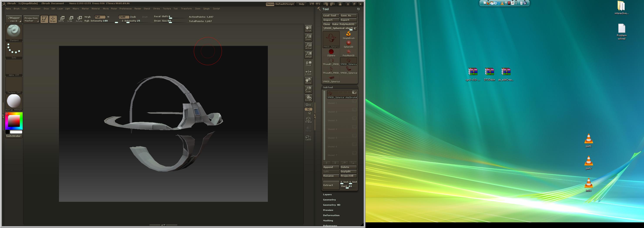Click the Scale icon in right shelf
The height and width of the screenshot is (228, 644).
pos(309,89)
